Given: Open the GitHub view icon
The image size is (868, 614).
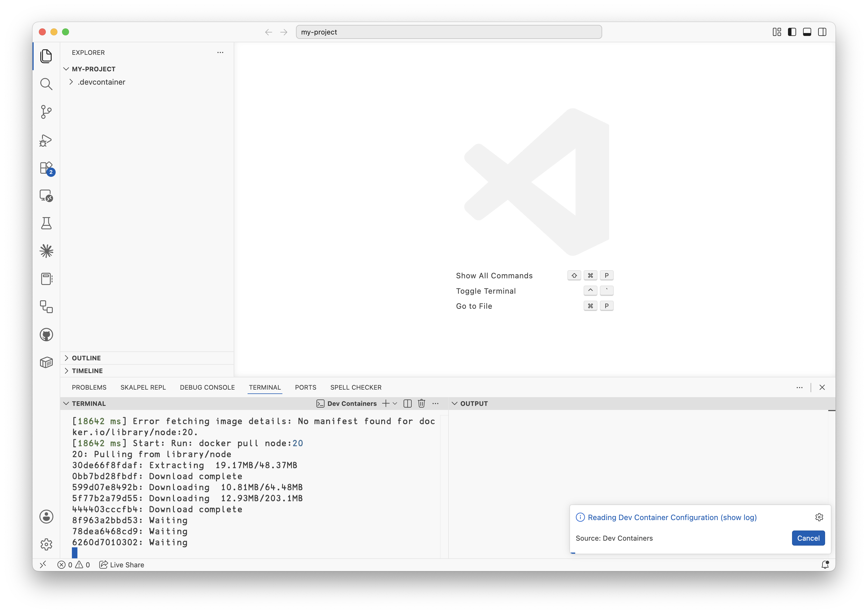Looking at the screenshot, I should (46, 335).
